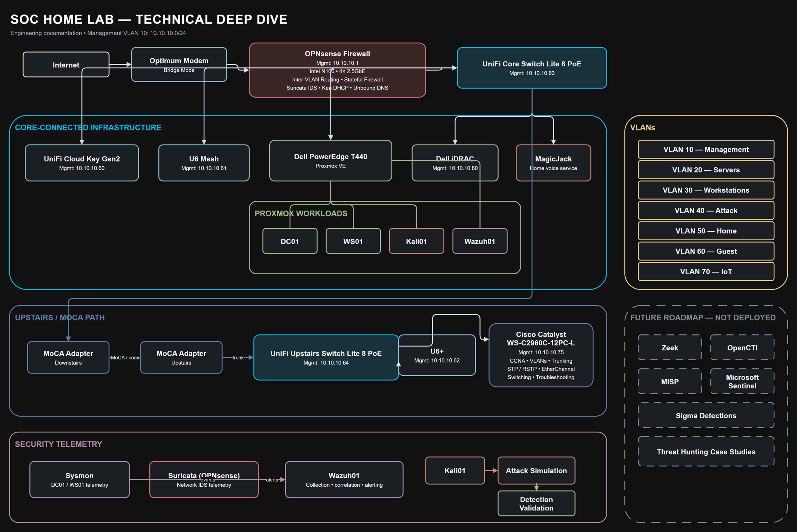The width and height of the screenshot is (797, 532).
Task: Click the Core-Connected Infrastructure heading
Action: [88, 128]
